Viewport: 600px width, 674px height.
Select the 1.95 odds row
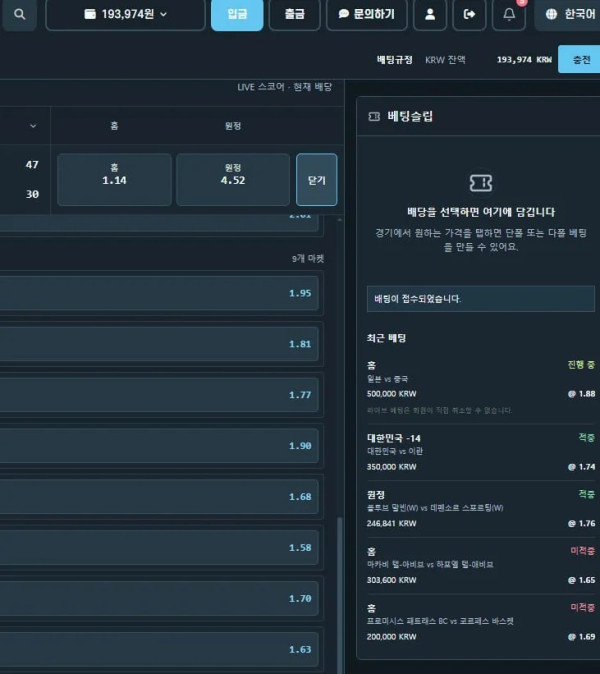click(x=159, y=293)
